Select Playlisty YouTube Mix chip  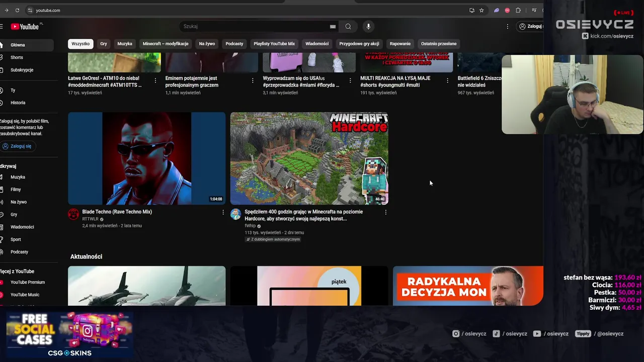point(274,44)
